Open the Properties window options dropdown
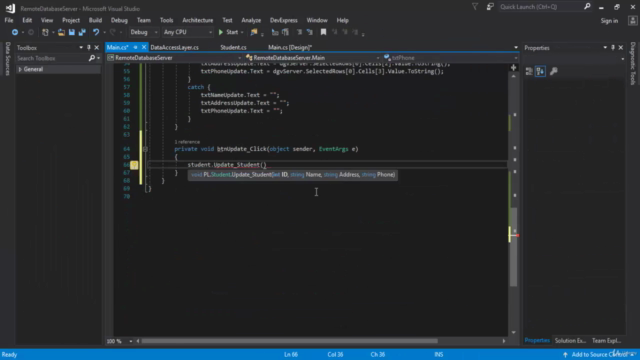The width and height of the screenshot is (640, 360). 605,48
